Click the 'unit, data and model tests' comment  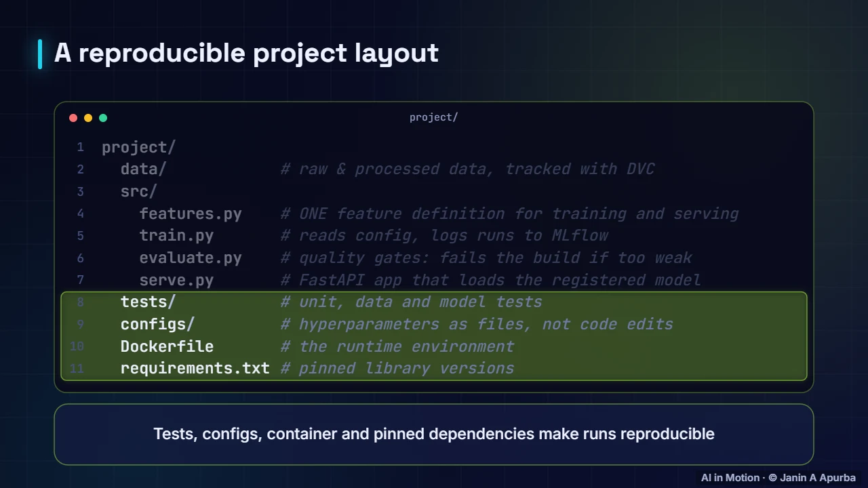coord(412,302)
